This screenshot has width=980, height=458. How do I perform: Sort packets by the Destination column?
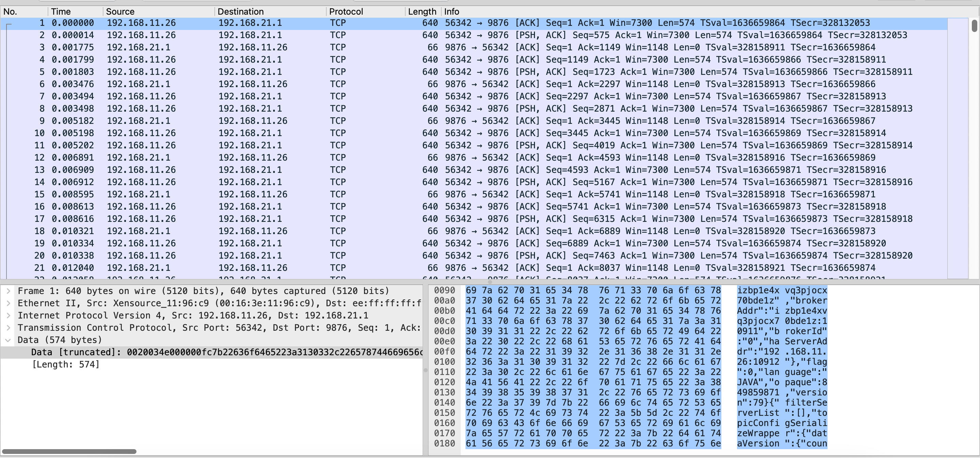[x=241, y=12]
